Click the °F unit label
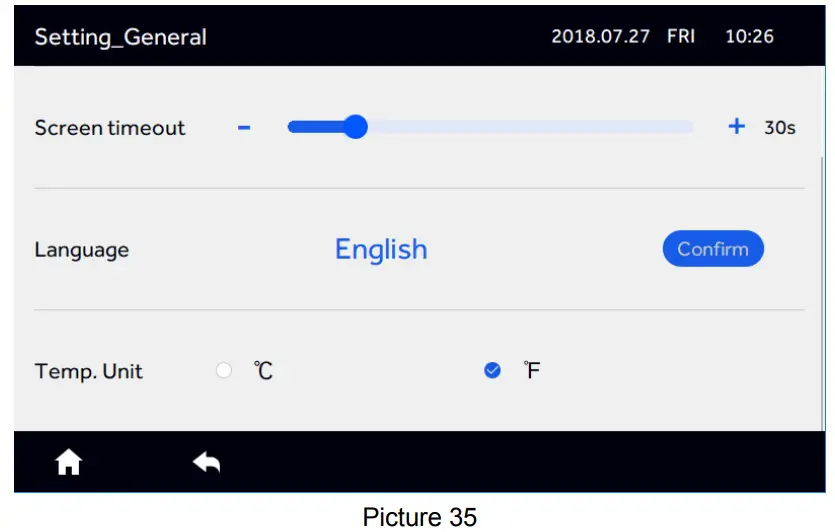Viewport: 835px width, 532px height. point(532,371)
